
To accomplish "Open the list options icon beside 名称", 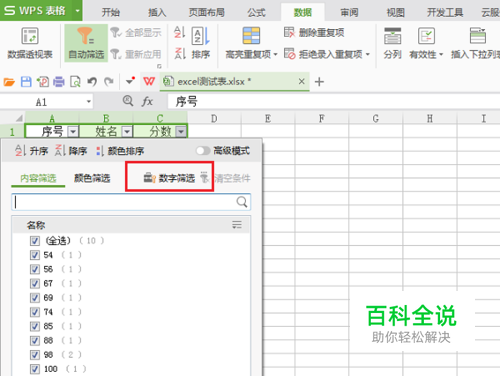I will 237,225.
